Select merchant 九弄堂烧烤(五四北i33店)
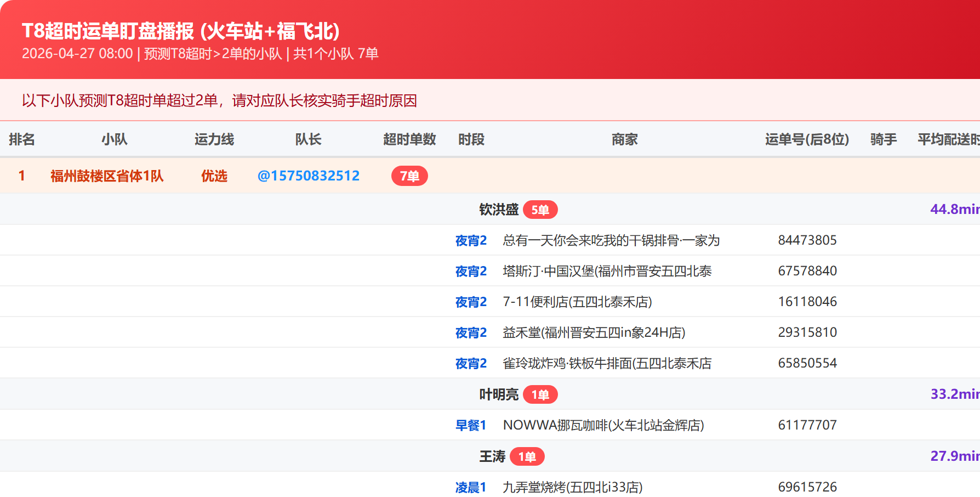The height and width of the screenshot is (497, 980). pyautogui.click(x=573, y=487)
